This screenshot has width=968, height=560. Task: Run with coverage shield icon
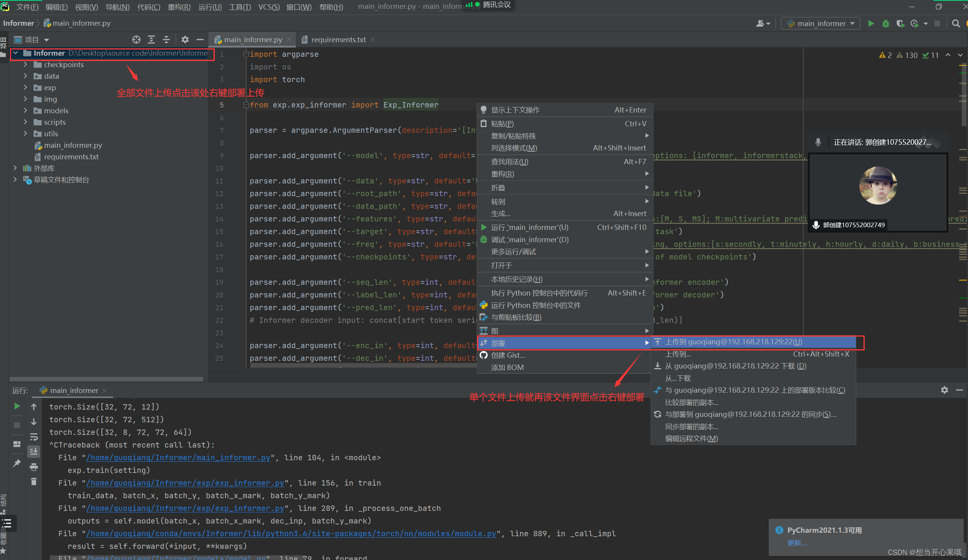pos(900,23)
